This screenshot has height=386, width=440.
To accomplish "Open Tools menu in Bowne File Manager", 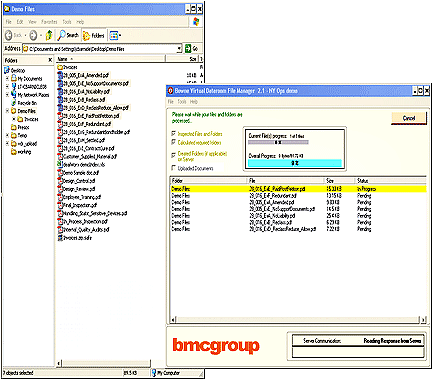I will 182,102.
